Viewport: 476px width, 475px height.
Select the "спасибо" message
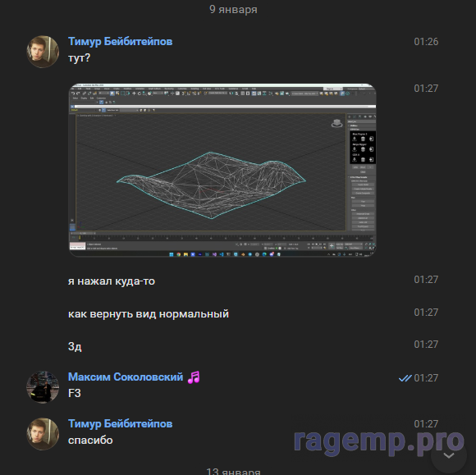tap(90, 440)
